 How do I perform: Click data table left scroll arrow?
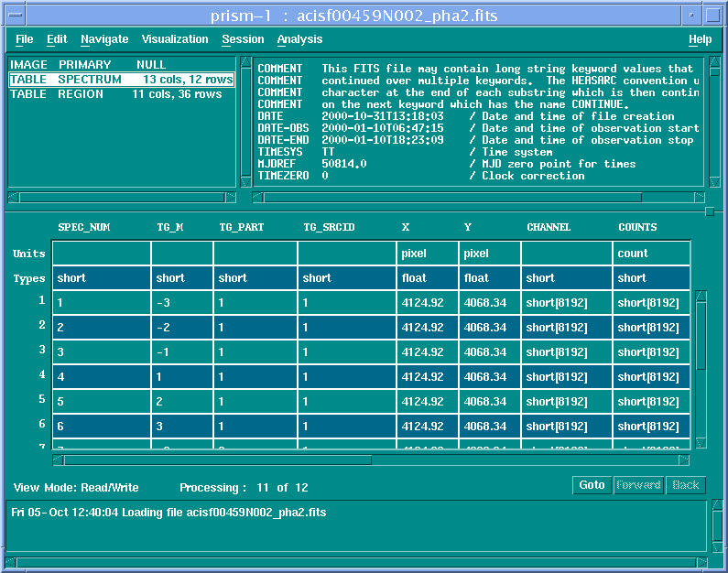[58, 460]
